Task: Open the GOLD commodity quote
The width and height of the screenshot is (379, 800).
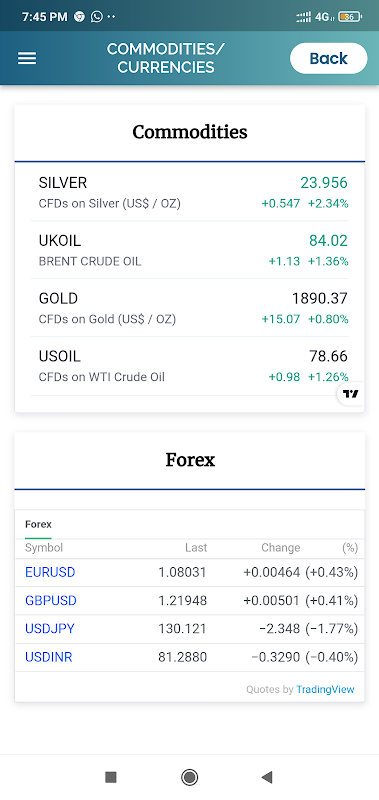Action: coord(190,308)
